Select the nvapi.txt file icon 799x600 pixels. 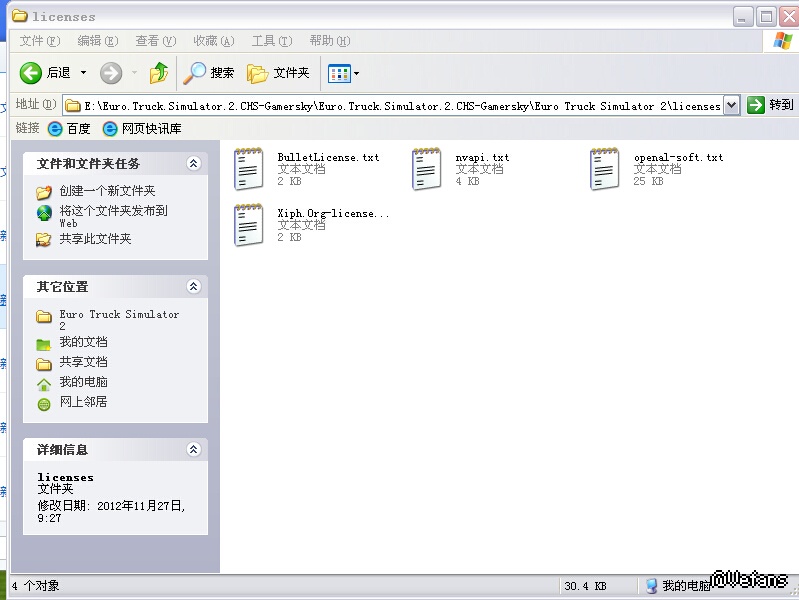(x=426, y=170)
